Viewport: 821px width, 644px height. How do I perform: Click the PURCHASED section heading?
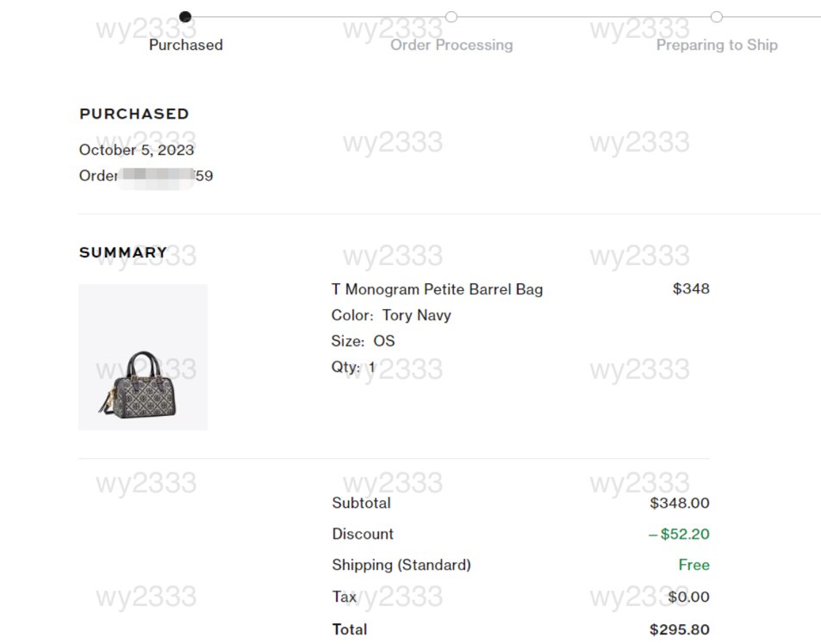pyautogui.click(x=134, y=114)
